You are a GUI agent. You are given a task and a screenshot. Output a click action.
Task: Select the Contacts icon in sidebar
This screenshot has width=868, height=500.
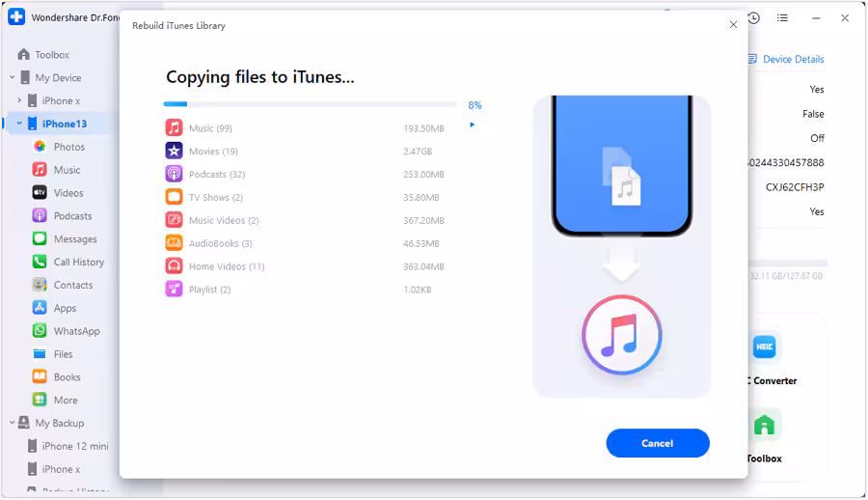pos(40,285)
